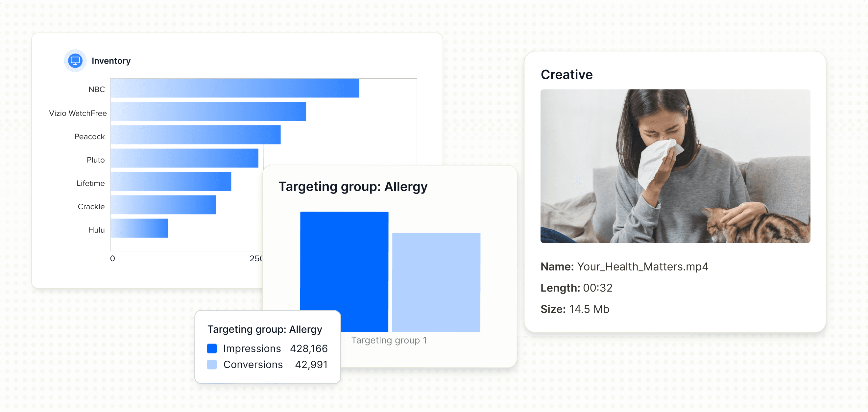The width and height of the screenshot is (868, 412).
Task: Click the Targeting group 1 axis label
Action: (x=389, y=340)
